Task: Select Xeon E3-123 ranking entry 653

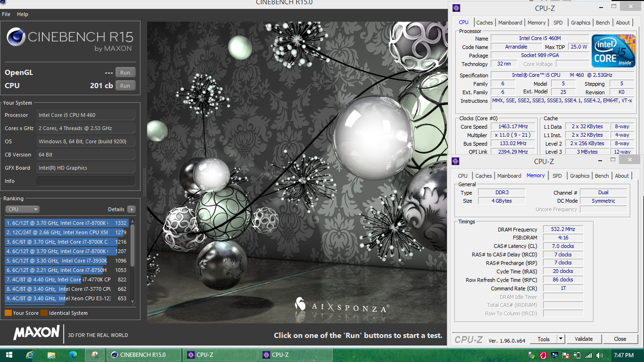Action: (67, 298)
